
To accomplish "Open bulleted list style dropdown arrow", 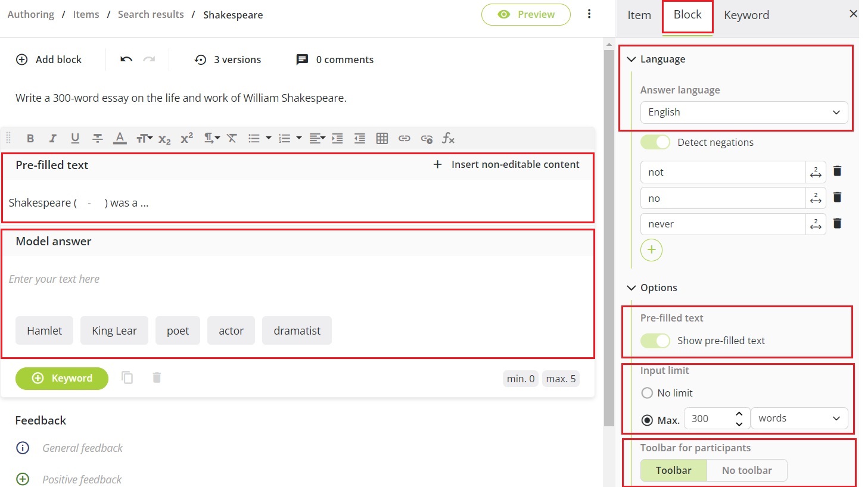I will 269,138.
